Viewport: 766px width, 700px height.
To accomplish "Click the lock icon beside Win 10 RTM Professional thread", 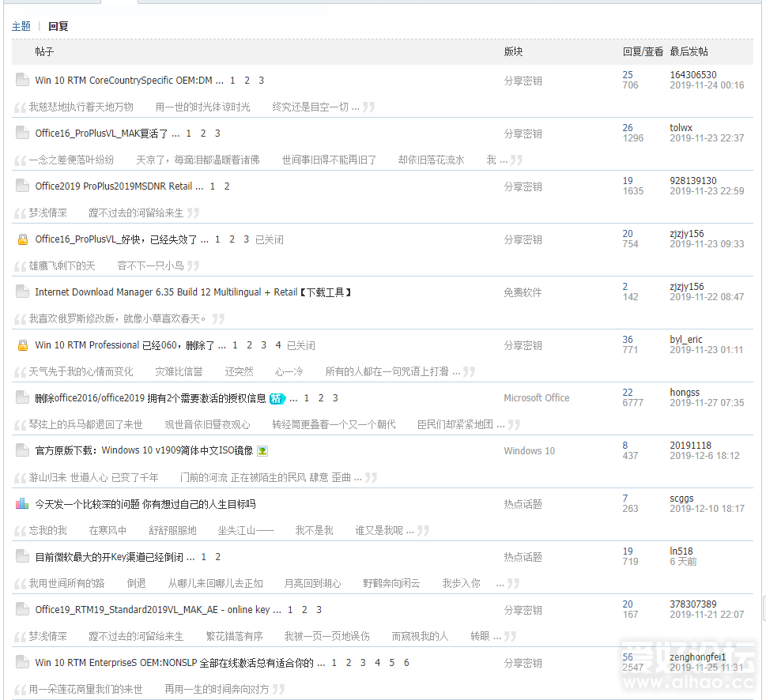I will click(x=21, y=344).
